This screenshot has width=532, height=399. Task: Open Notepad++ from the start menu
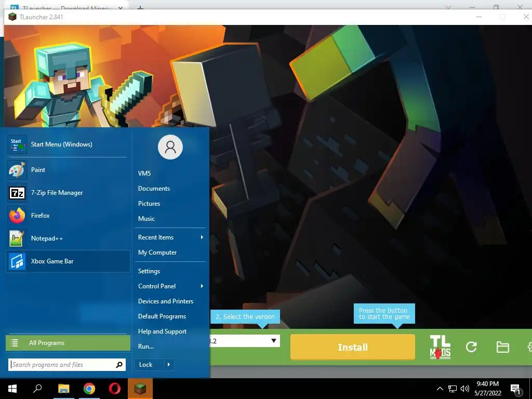click(x=68, y=238)
